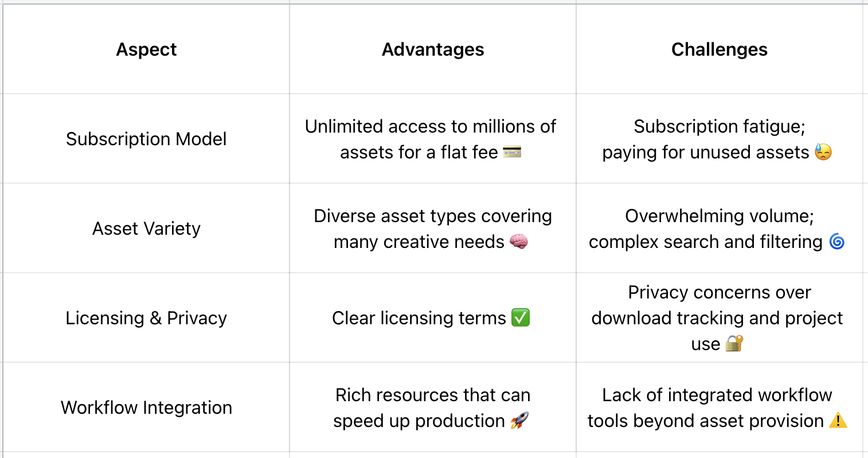Click the tired face emoji

coord(823,152)
